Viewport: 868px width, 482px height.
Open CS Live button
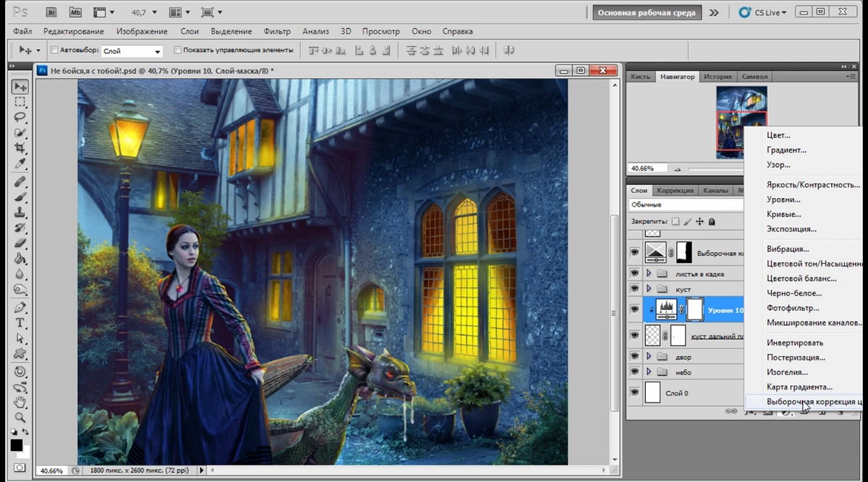(762, 12)
